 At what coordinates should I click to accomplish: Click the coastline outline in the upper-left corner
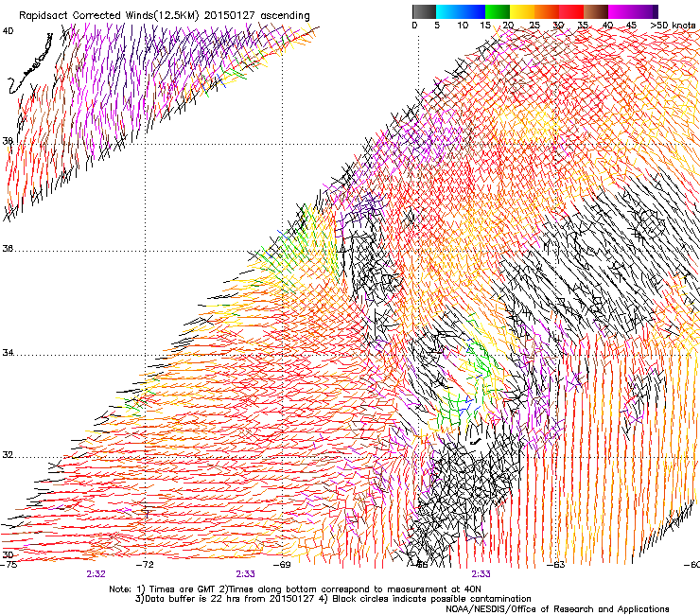(x=30, y=64)
